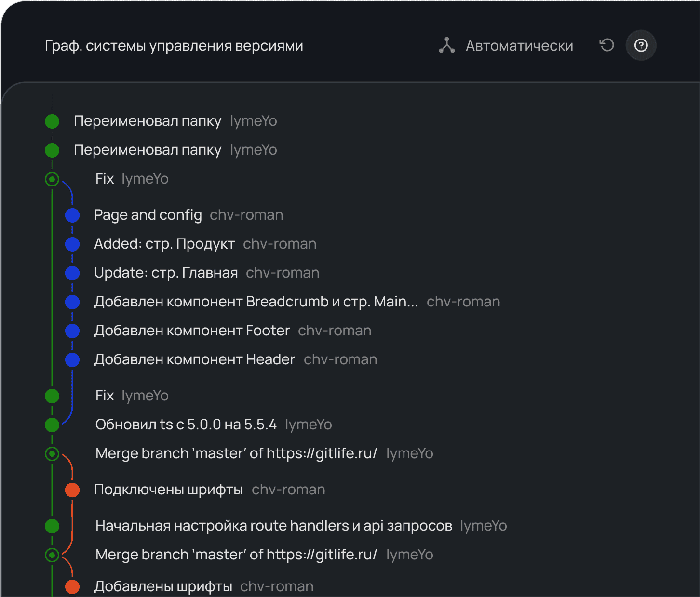Click the orange node for Подключены шрифты
This screenshot has height=597, width=700.
coord(72,490)
